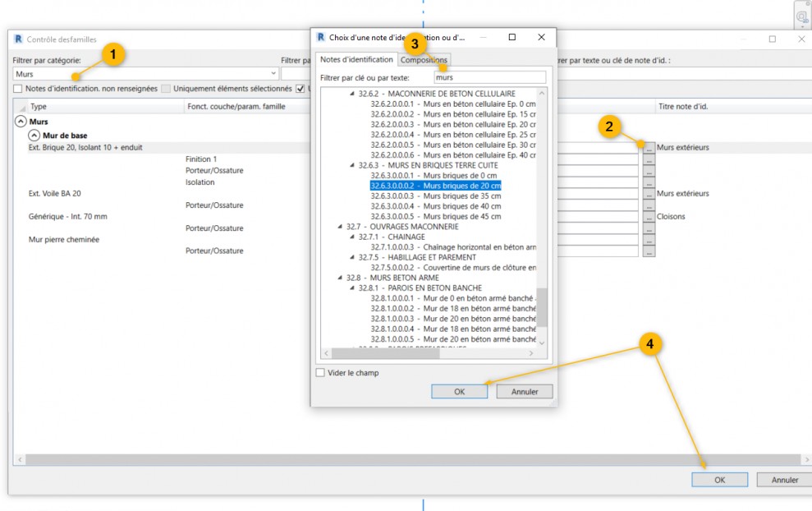Screen dimensions: 812x511
Task: Select 32.7.1.0.0.0.3 Chaînage horizontal en béton
Action: click(453, 247)
